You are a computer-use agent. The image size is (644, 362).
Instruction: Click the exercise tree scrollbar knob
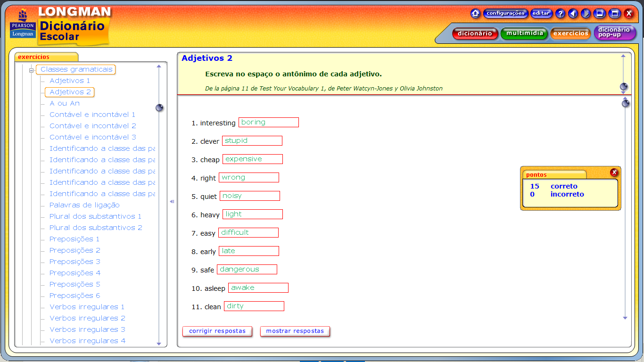[159, 108]
